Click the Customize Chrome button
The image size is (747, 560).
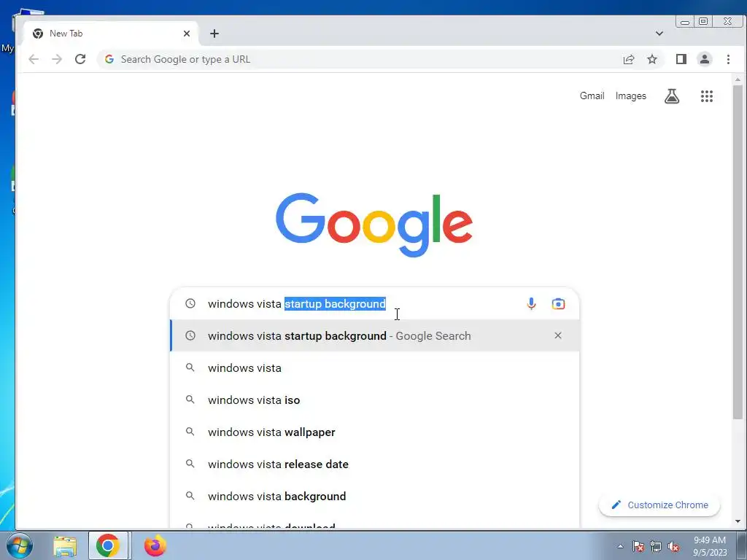[x=659, y=505]
